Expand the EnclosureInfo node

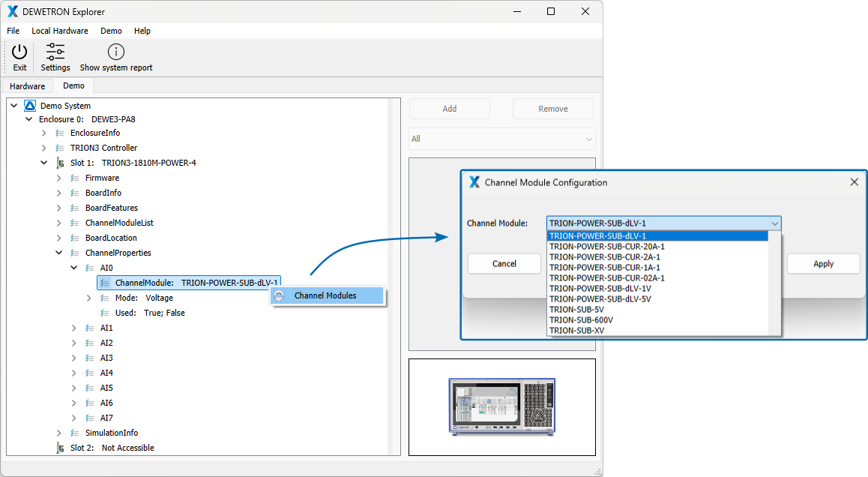[43, 133]
